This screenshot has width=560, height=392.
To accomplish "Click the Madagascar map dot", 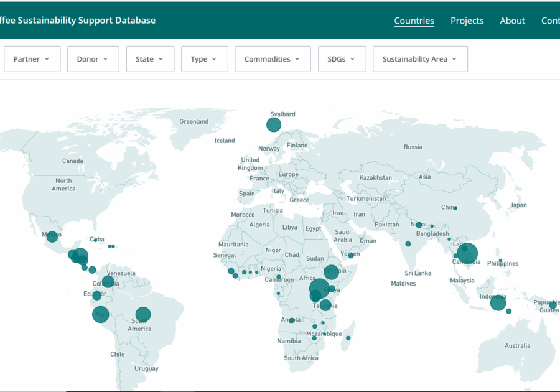I will (348, 338).
